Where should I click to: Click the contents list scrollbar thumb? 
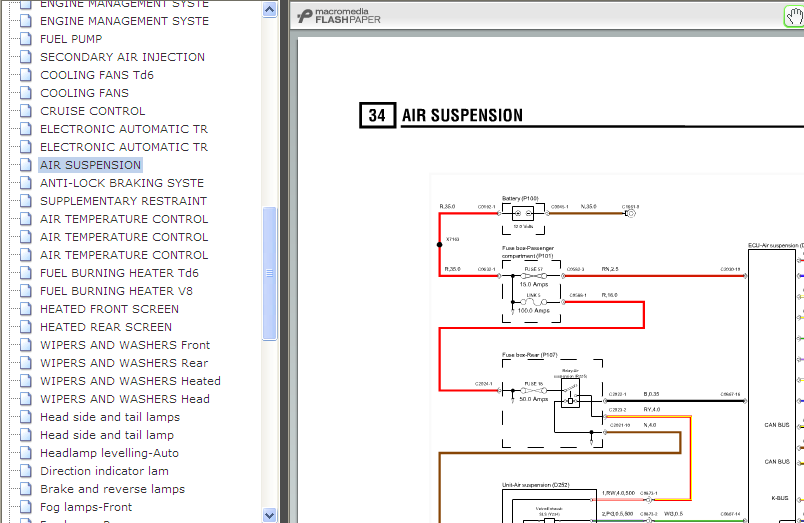pyautogui.click(x=269, y=273)
